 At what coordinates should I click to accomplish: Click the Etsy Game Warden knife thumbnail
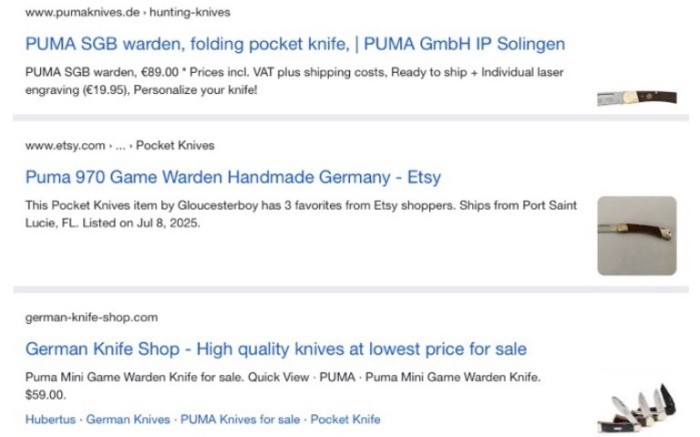pyautogui.click(x=637, y=236)
